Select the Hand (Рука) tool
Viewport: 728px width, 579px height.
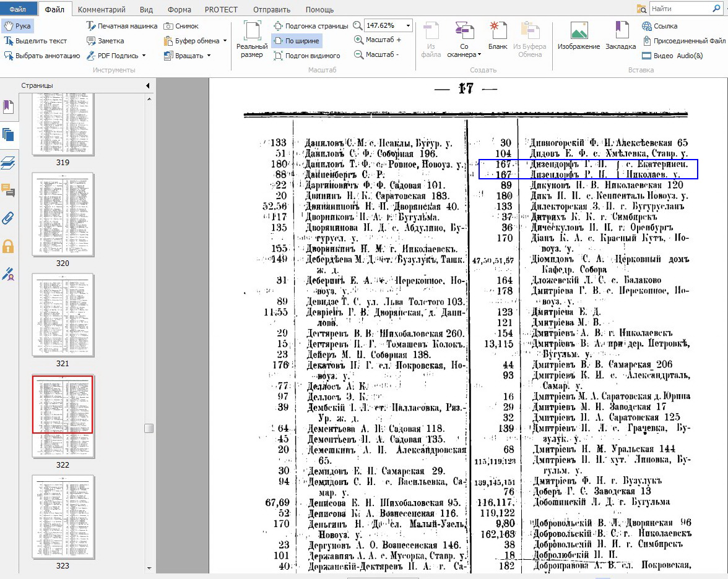click(x=17, y=26)
